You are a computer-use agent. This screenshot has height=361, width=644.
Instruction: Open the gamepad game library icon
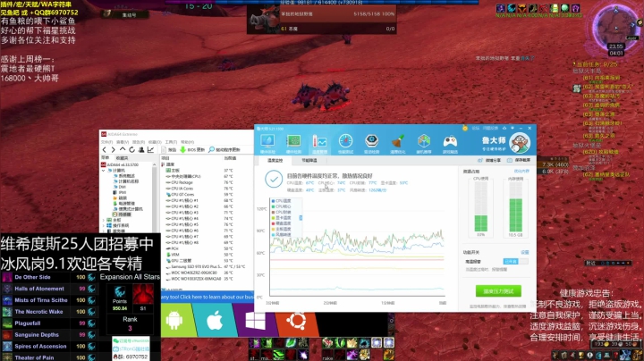(x=450, y=141)
